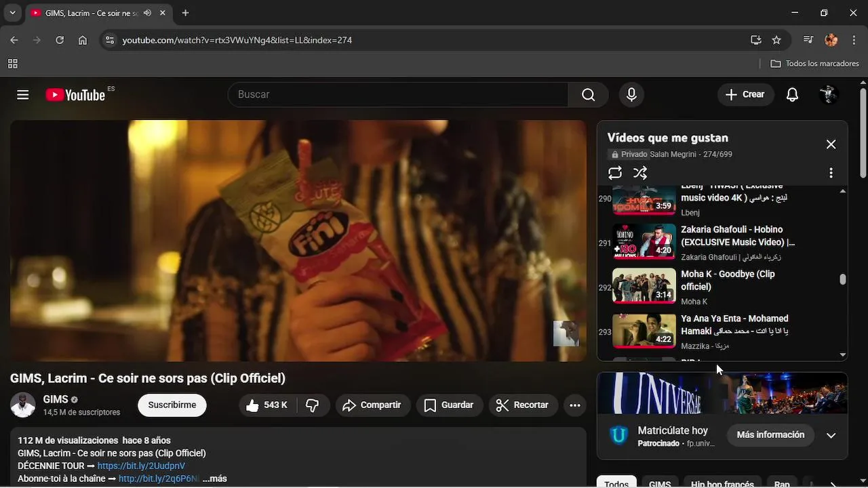Subscribe to GIMS with Suscribirme
This screenshot has width=868, height=488.
172,405
